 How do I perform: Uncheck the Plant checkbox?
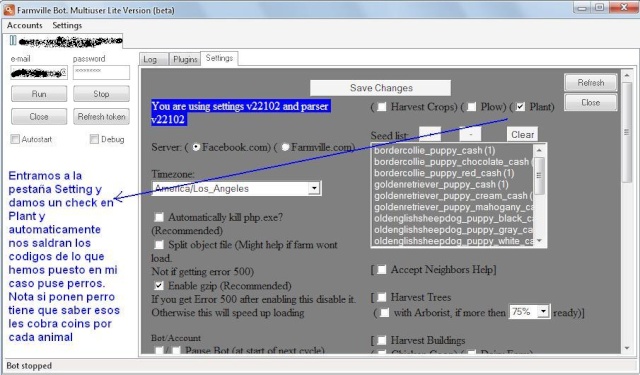(x=520, y=107)
